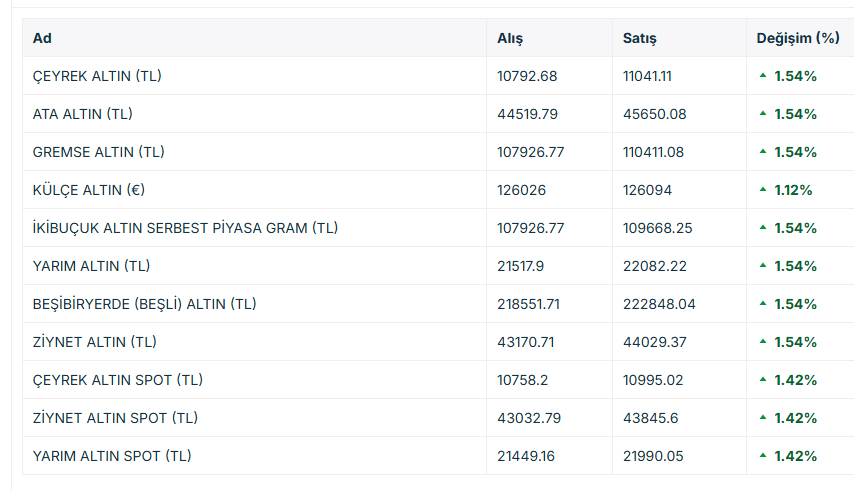Click BEŞİBİRYERDE change 1.54%
Screen dimensions: 854x491
pos(795,304)
